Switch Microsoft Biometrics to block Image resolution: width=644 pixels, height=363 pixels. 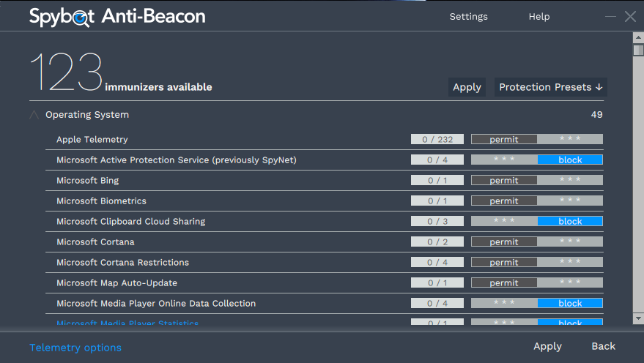pyautogui.click(x=570, y=201)
